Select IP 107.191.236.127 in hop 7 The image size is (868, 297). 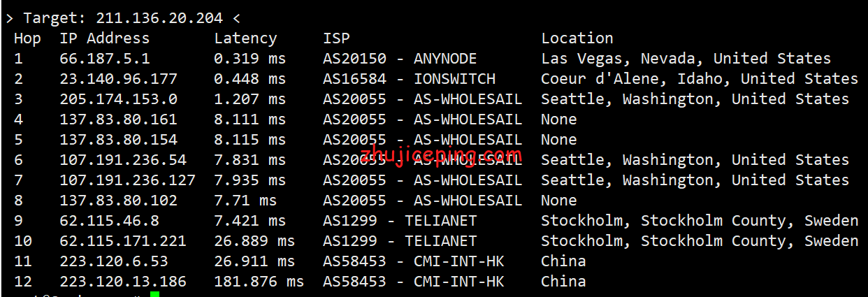coord(127,180)
